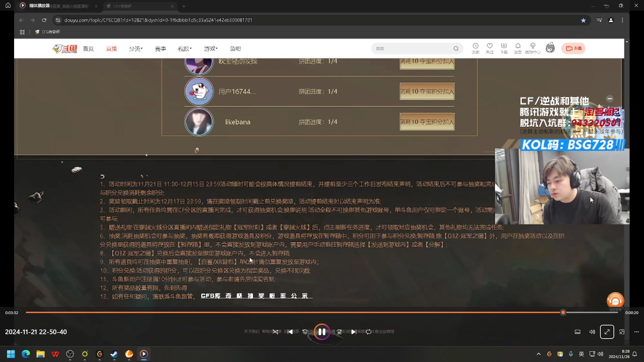Click likebana's avatar thumbnail

[199, 122]
